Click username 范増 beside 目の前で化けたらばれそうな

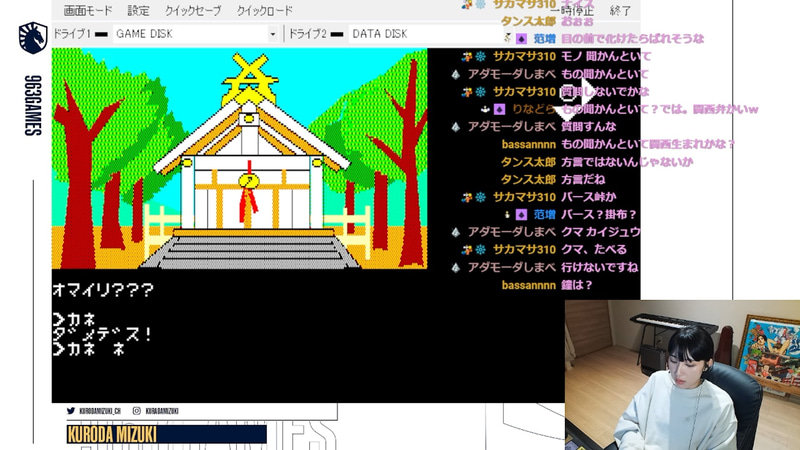pos(544,39)
